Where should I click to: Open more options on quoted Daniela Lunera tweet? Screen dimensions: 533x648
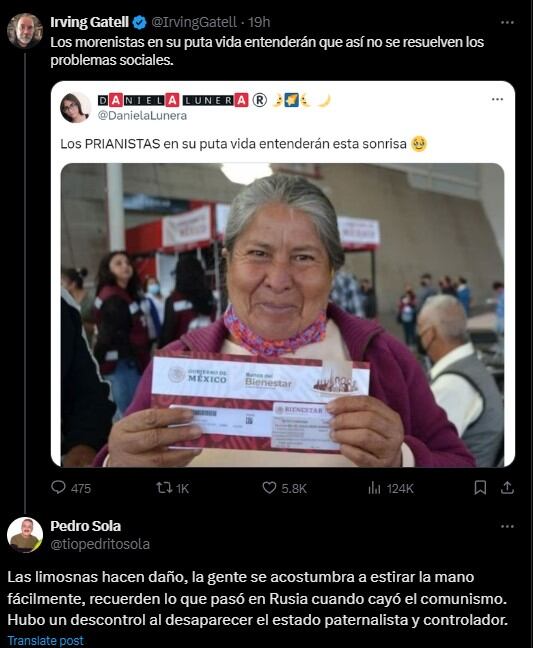tap(497, 99)
